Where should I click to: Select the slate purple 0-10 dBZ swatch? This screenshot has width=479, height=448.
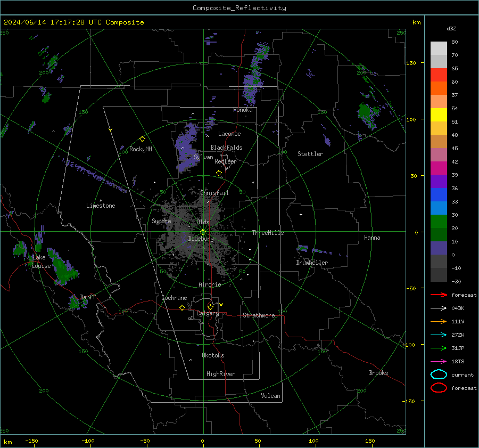(439, 248)
